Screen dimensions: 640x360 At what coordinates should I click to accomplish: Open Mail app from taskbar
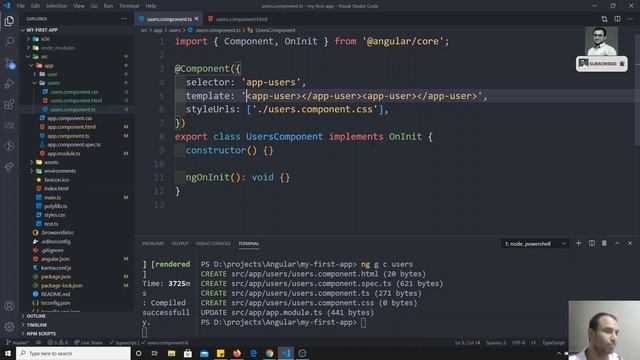tap(204, 353)
